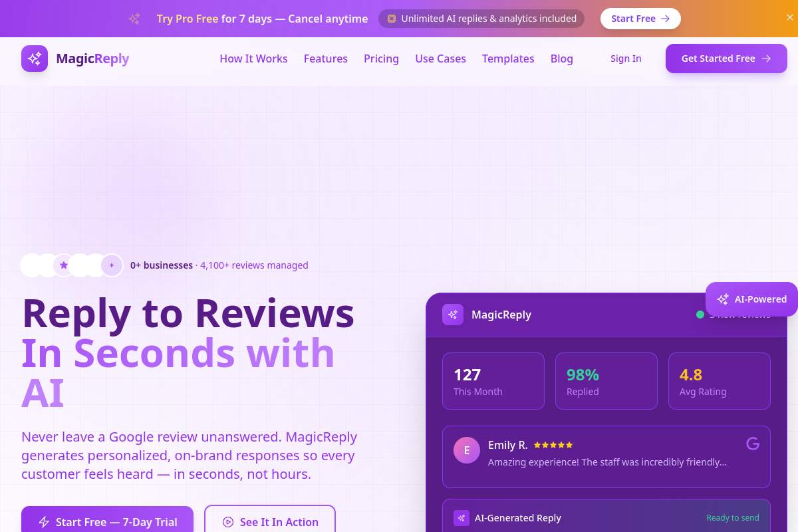Click the five-star rating for Emily R.
The image size is (798, 532).
pyautogui.click(x=553, y=445)
